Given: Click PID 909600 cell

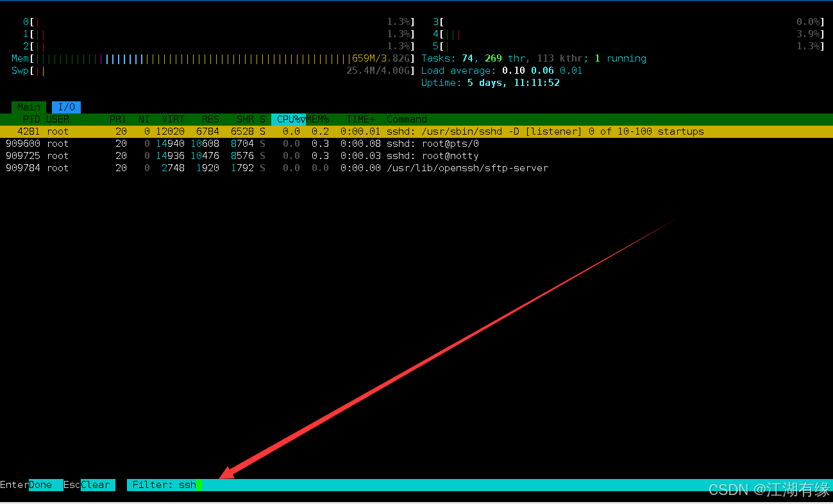Looking at the screenshot, I should (x=22, y=144).
